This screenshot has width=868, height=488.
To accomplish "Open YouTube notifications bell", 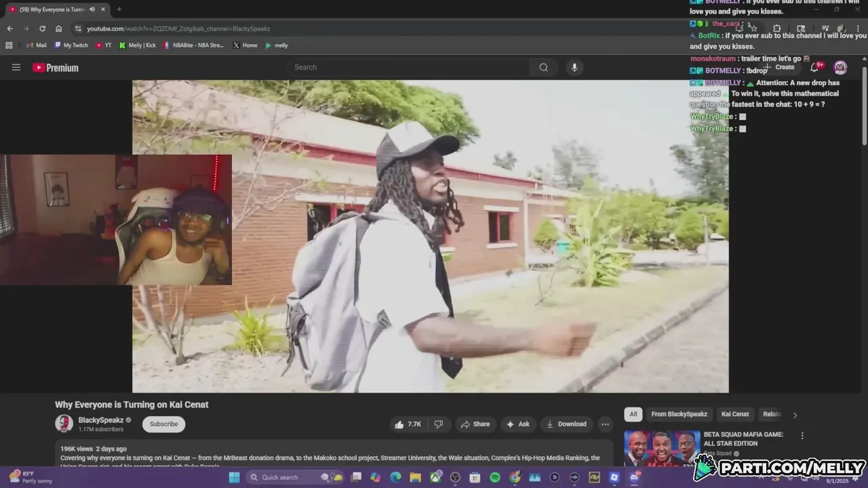I will click(x=815, y=67).
